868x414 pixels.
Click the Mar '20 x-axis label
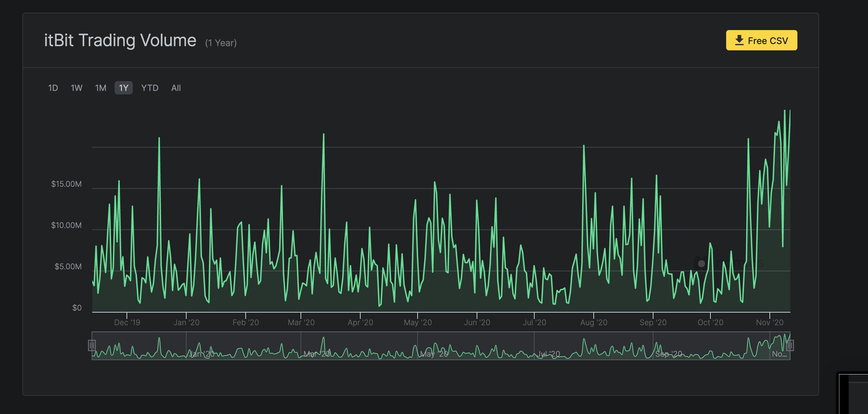[x=301, y=322]
